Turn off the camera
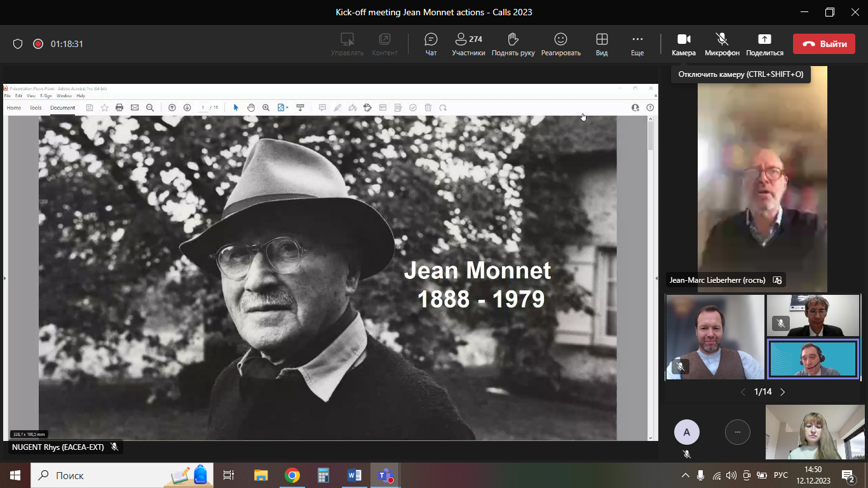Screen dimensions: 868x488 (684, 44)
